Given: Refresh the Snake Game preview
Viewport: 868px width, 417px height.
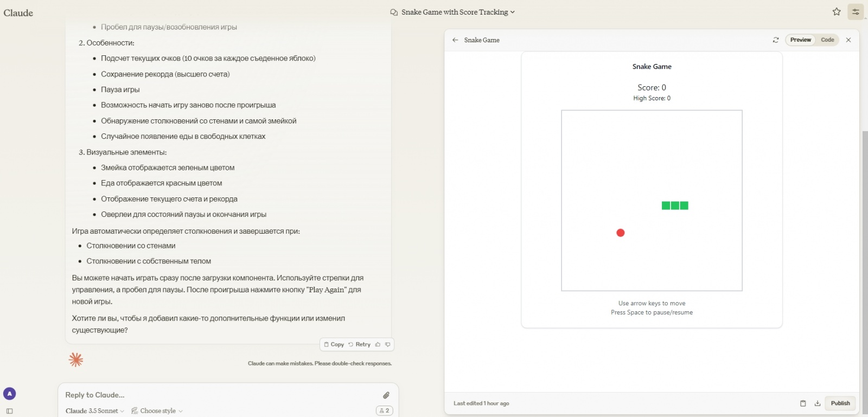Looking at the screenshot, I should click(776, 40).
